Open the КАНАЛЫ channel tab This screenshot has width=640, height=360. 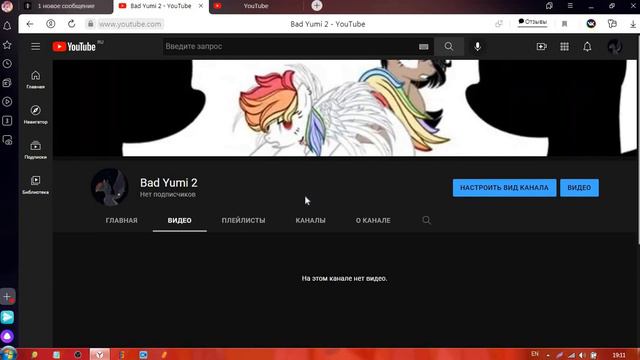[x=311, y=220]
